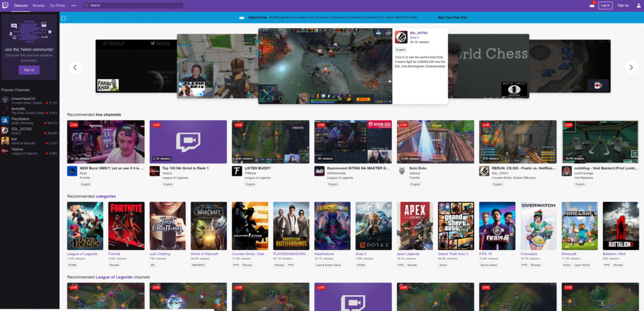Open the Fortnite category cover
Image resolution: width=644 pixels, height=311 pixels.
(x=126, y=226)
